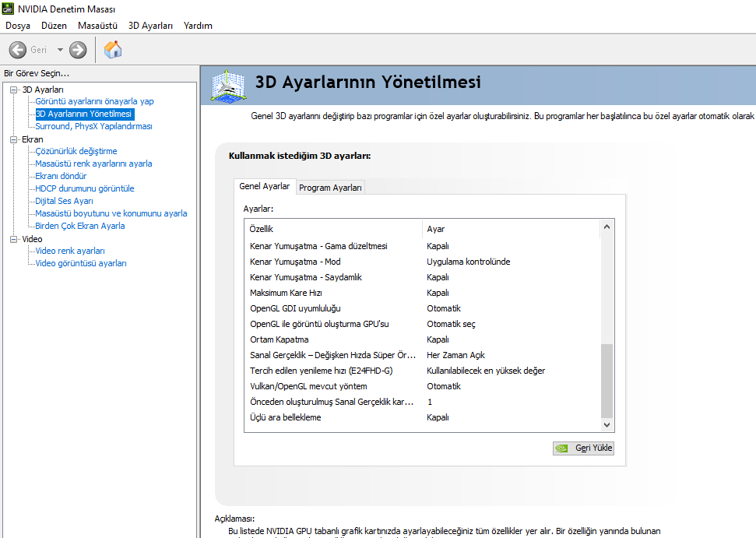Click the 3D settings header illustration icon

click(229, 86)
